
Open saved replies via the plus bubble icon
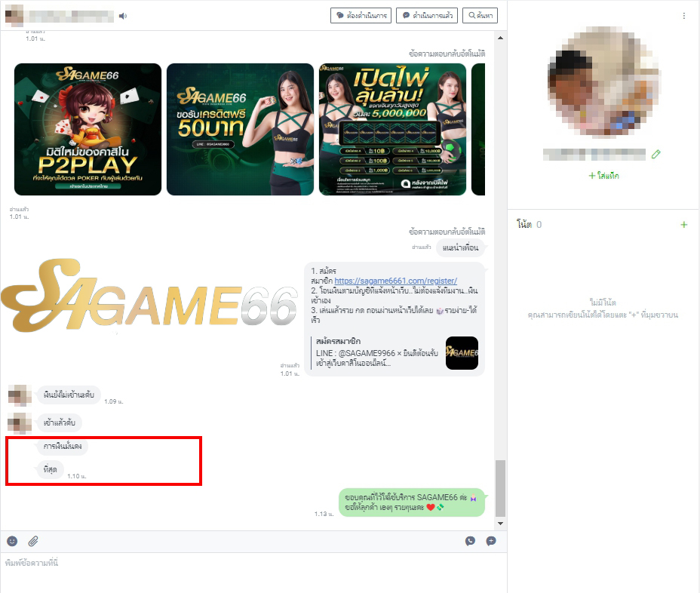coord(490,541)
